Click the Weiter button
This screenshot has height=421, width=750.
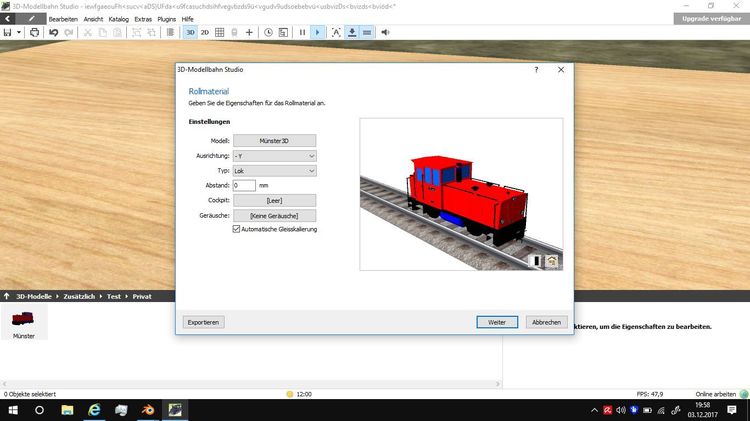[497, 322]
